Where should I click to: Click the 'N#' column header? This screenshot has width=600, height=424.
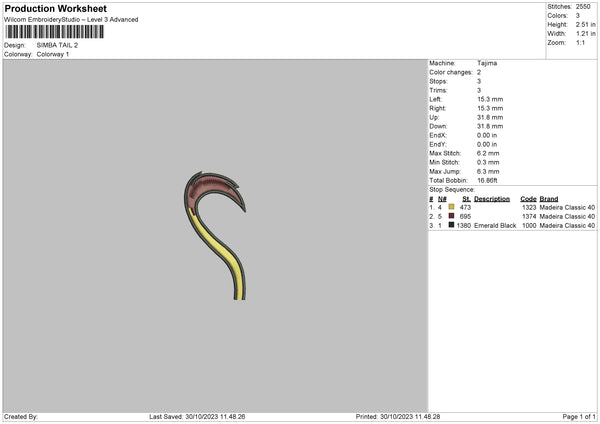442,199
